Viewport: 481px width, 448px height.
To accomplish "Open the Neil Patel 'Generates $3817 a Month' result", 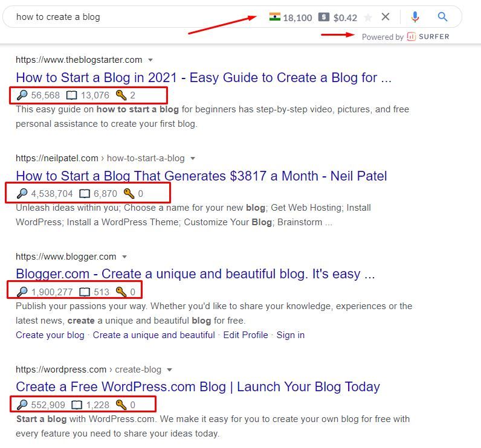I will pos(201,176).
